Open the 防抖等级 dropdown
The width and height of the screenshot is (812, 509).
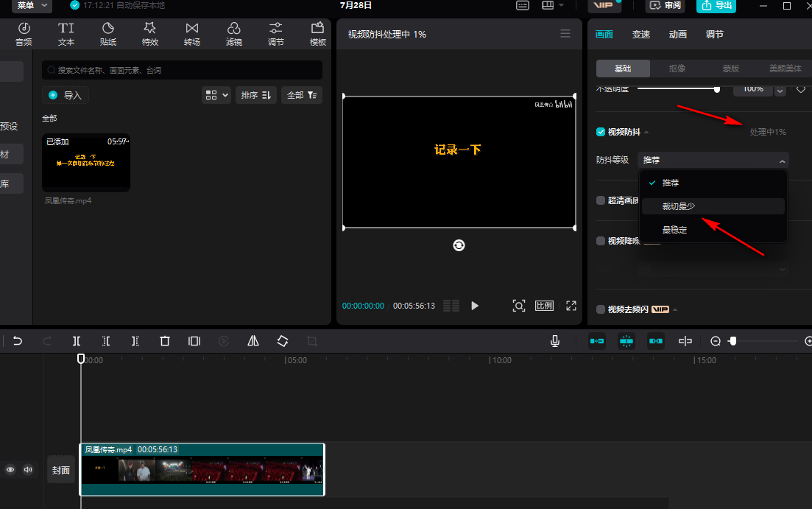713,161
